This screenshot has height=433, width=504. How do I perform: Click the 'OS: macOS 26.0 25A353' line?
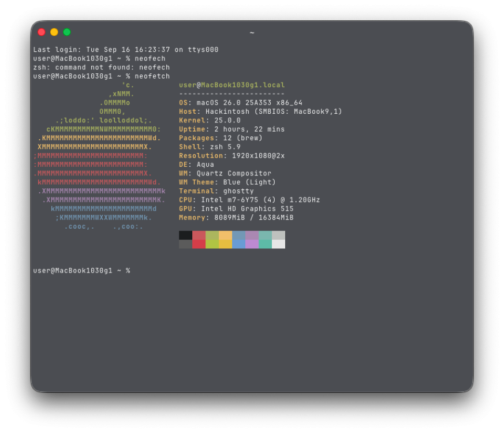point(241,103)
